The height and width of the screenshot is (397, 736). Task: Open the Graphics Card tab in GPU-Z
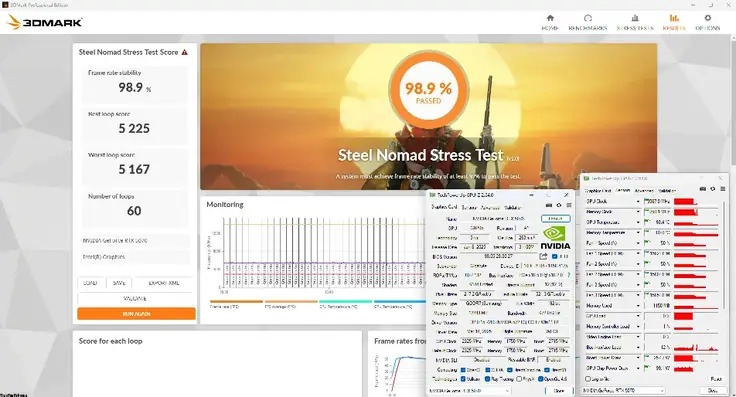tap(444, 207)
